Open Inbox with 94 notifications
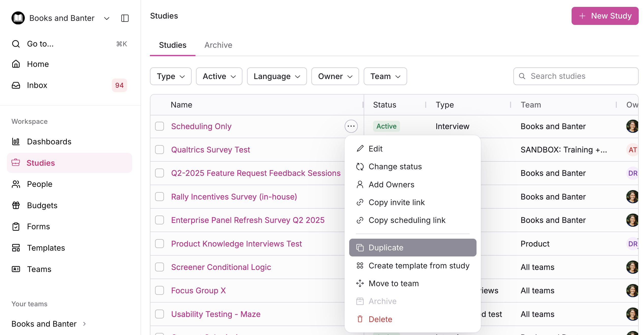Screen dimensions: 644x335 click(37, 85)
